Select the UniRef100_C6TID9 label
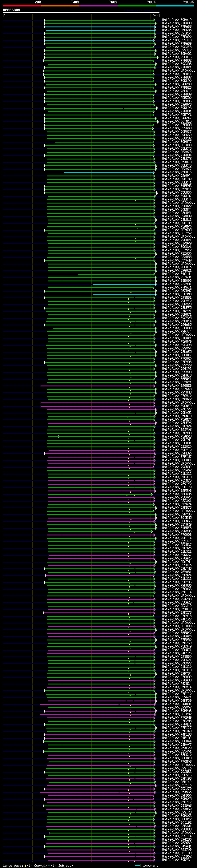This screenshot has height=868, width=197. coord(177,853)
